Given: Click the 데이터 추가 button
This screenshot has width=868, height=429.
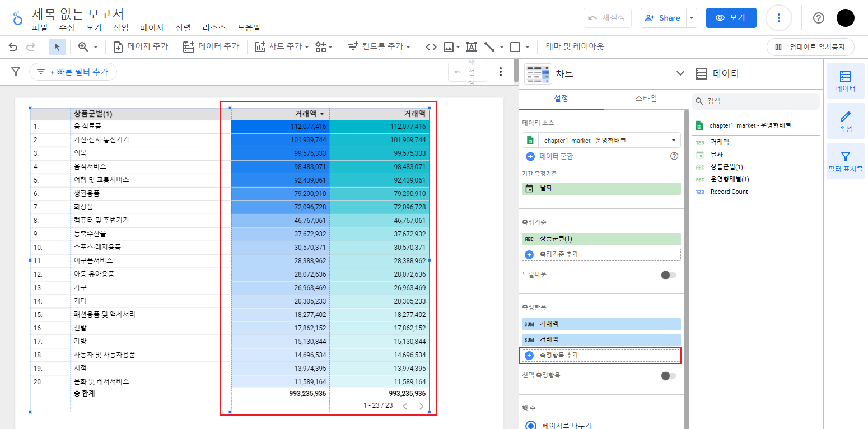Looking at the screenshot, I should click(x=211, y=47).
